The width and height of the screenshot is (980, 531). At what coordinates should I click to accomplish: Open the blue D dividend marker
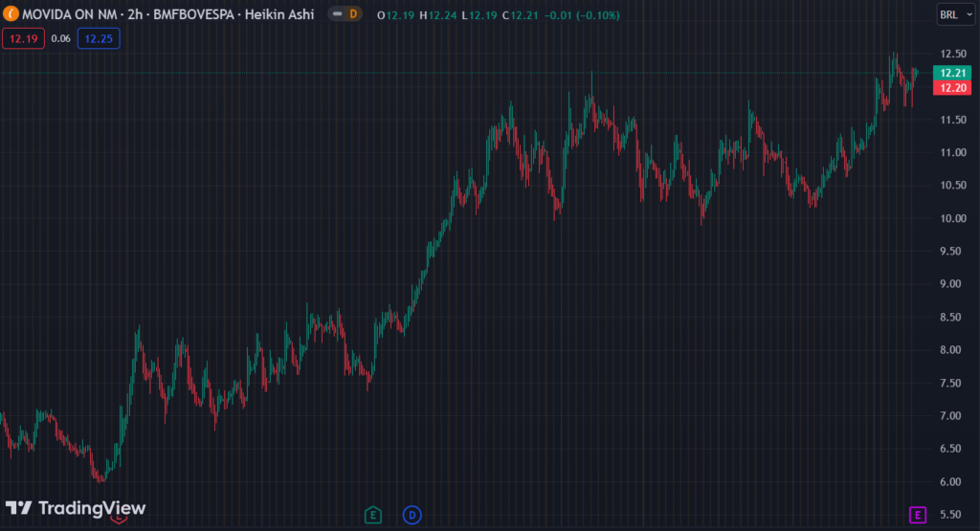pos(412,516)
